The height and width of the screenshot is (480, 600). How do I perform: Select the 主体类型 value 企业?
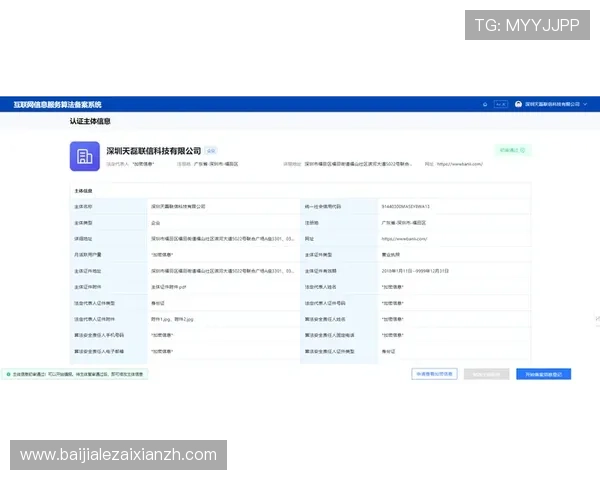click(155, 223)
